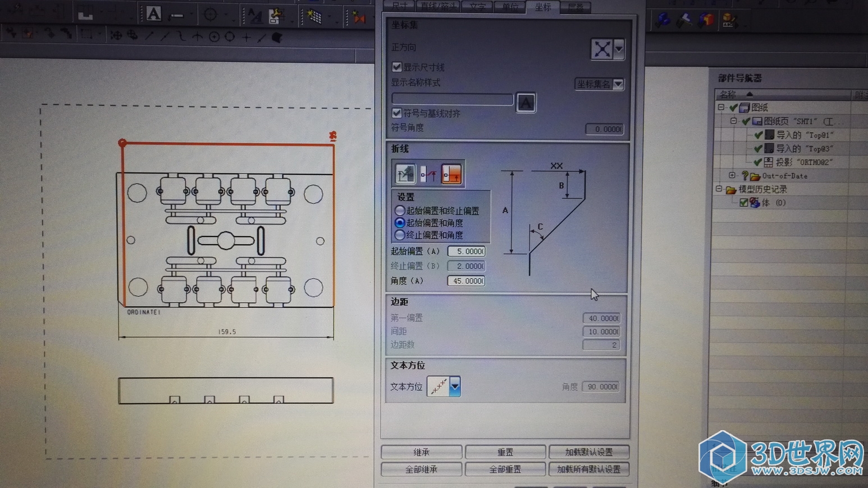868x488 pixels.
Task: Select the S-curve snap icon
Action: [181, 37]
